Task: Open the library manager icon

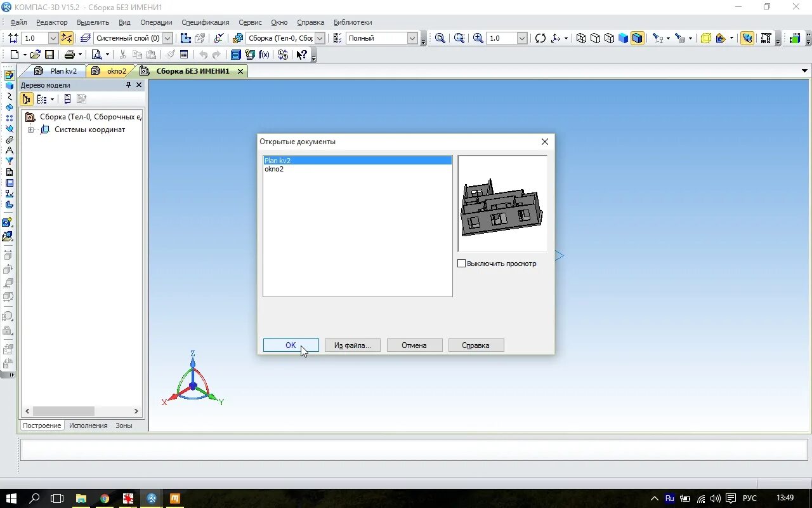Action: point(236,55)
